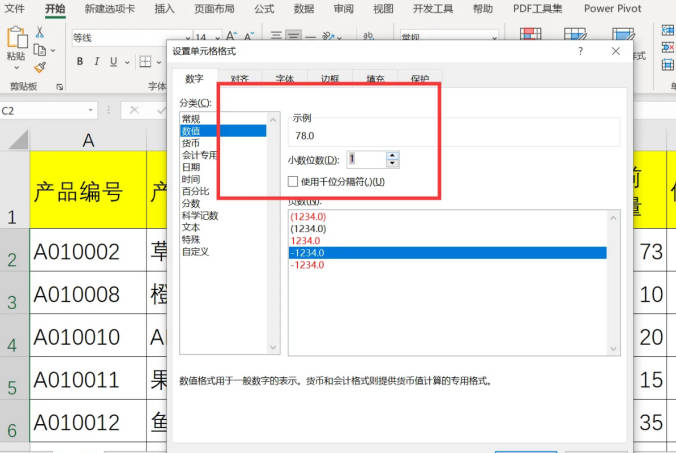This screenshot has height=453, width=676.
Task: Click the Paste clipboard icon
Action: (17, 37)
